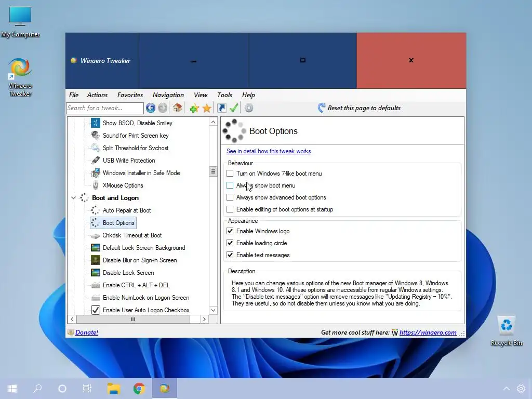The image size is (532, 399).
Task: Open the Help menu
Action: 248,95
